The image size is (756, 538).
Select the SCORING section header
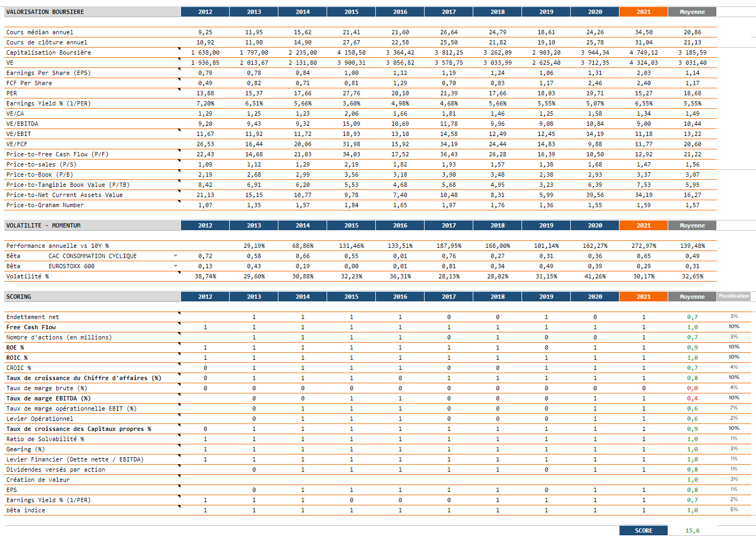[x=92, y=297]
